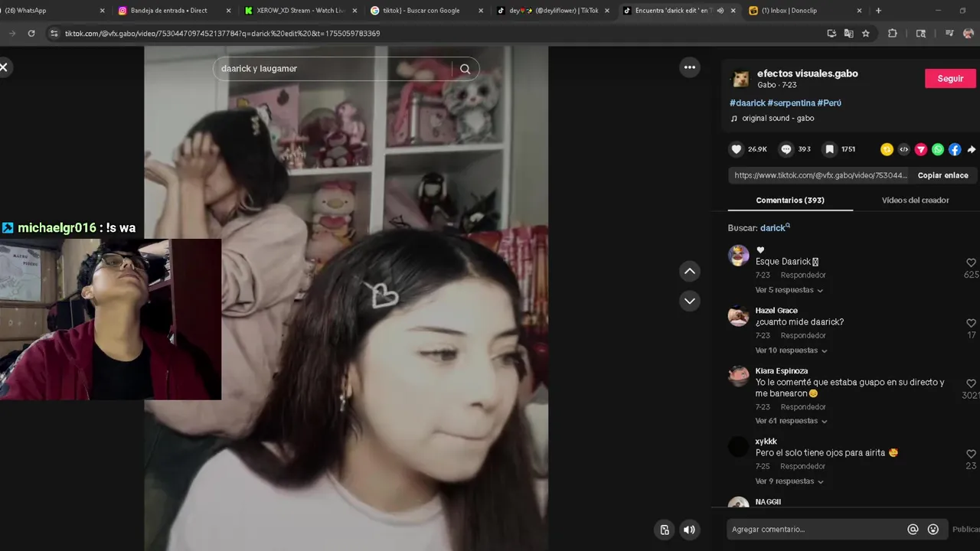Click the install app icon in address bar
This screenshot has width=980, height=551.
click(831, 34)
